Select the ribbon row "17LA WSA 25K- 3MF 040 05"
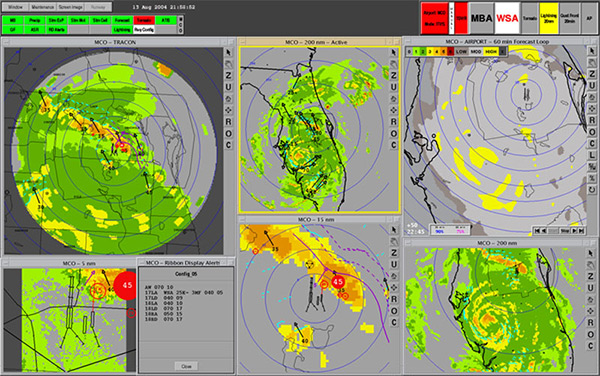Image resolution: width=600 pixels, height=376 pixels. pyautogui.click(x=184, y=292)
